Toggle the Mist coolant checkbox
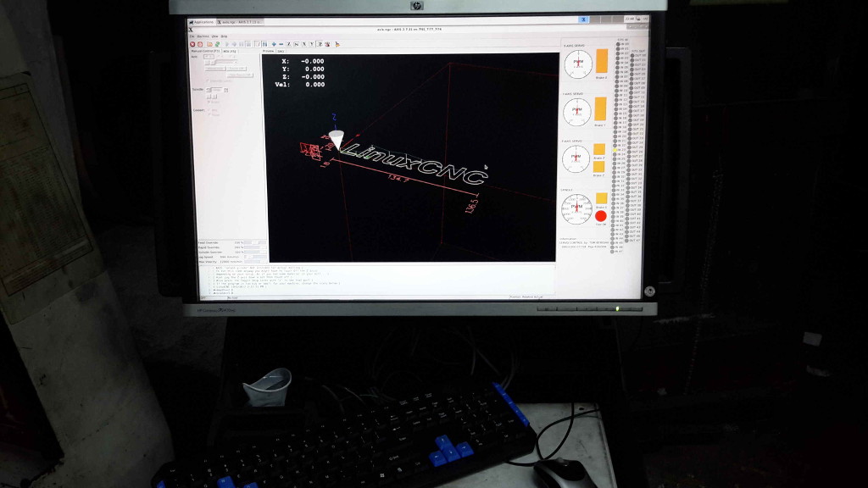The image size is (868, 488). click(213, 110)
